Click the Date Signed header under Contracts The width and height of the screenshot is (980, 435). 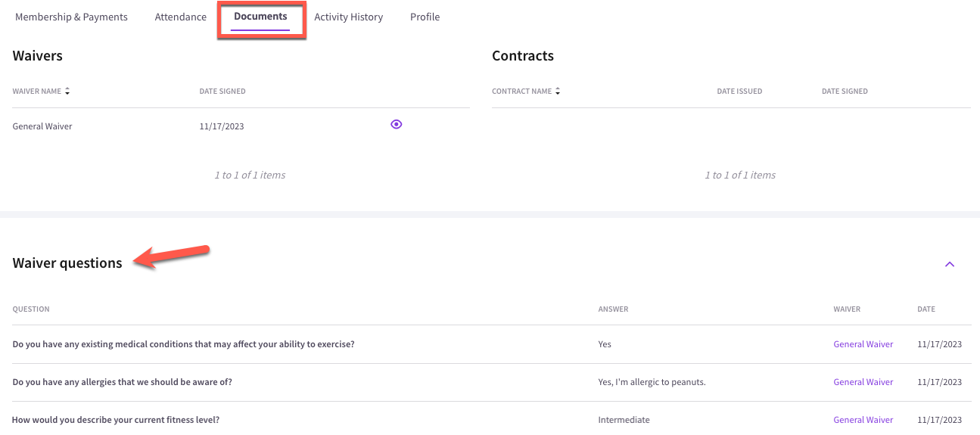tap(845, 92)
